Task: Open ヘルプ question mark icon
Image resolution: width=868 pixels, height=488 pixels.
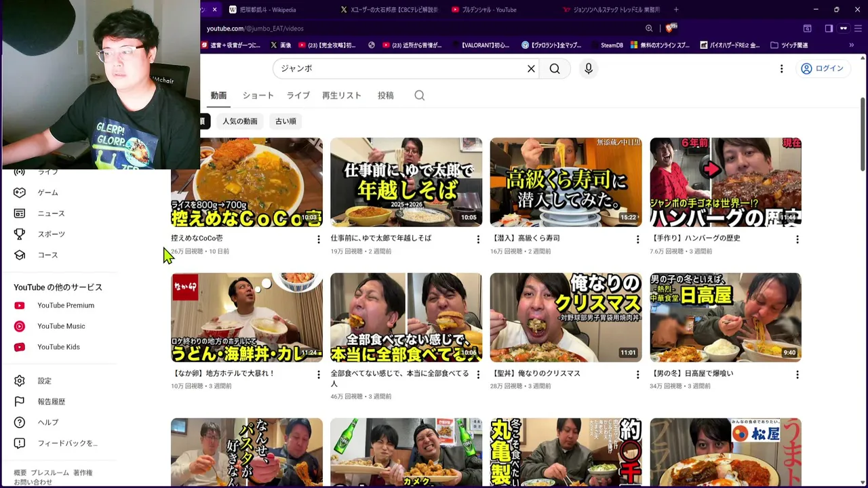Action: coord(20,422)
